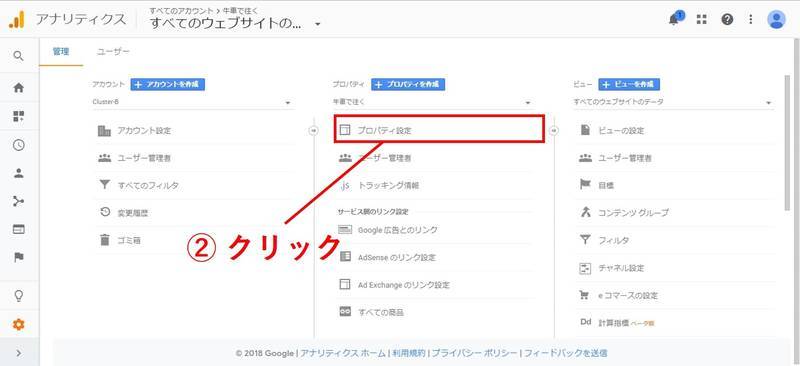Open Realtime reports clock icon
The image size is (800, 366).
tap(18, 145)
